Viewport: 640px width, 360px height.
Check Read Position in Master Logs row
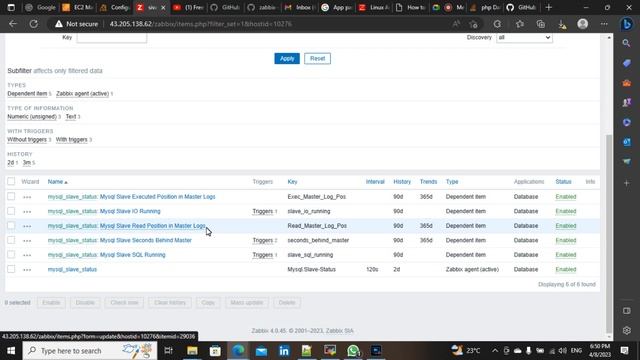(11, 225)
